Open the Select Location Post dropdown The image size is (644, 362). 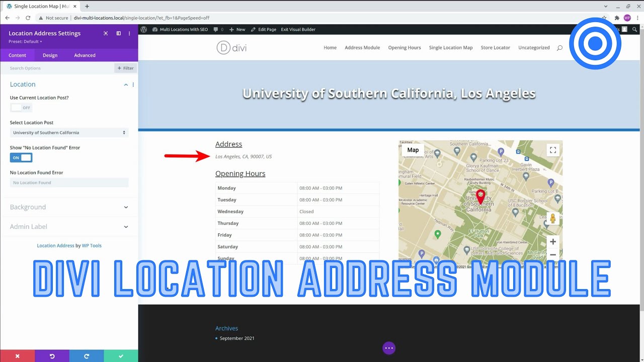pos(69,133)
